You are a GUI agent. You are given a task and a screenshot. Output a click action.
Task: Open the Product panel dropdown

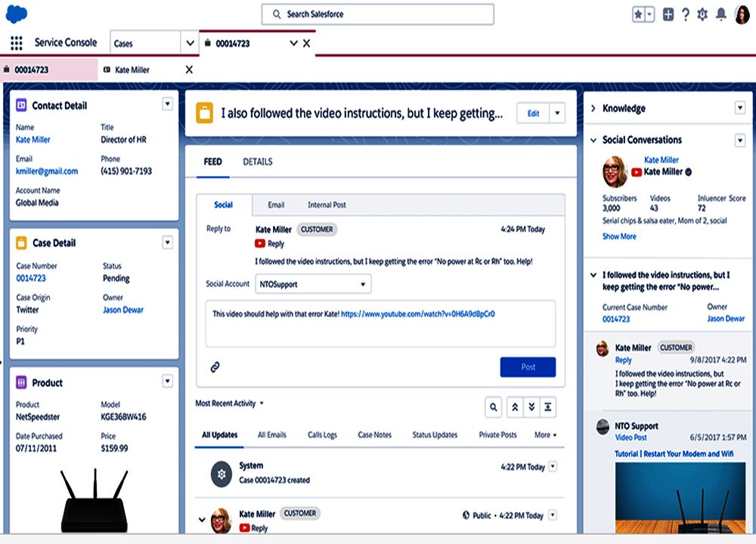coord(167,381)
